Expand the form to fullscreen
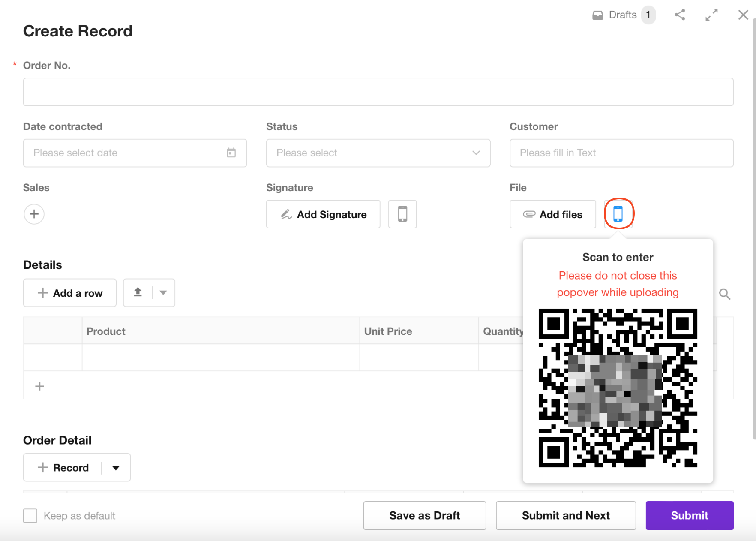The height and width of the screenshot is (541, 756). pos(711,15)
